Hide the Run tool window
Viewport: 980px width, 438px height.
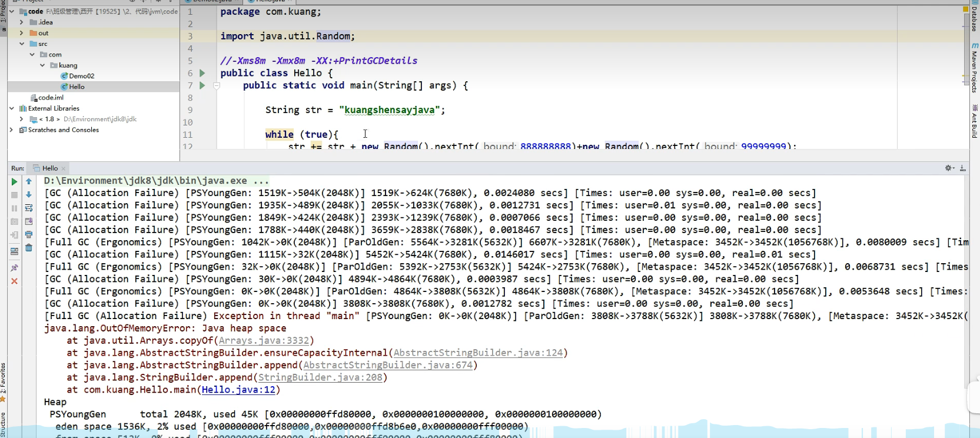point(962,168)
